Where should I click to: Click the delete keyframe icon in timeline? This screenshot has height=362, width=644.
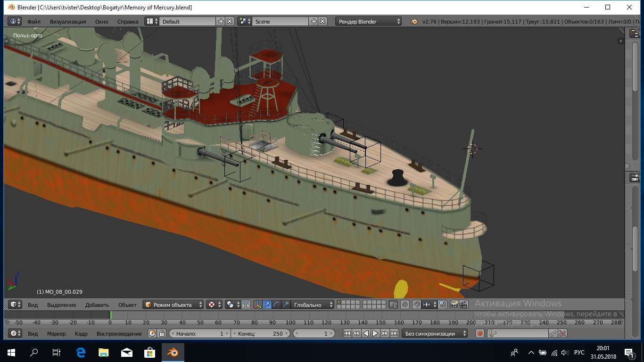click(562, 333)
